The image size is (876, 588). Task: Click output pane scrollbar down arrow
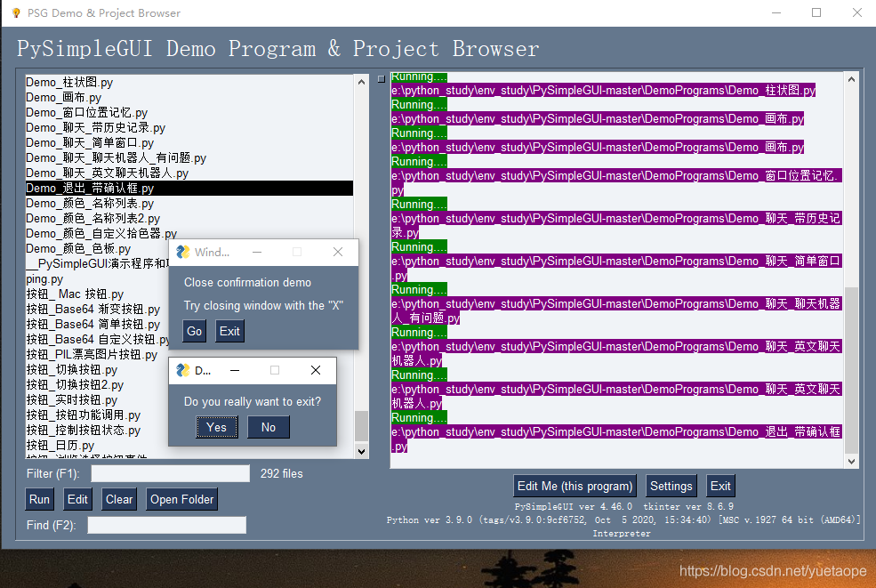coord(851,461)
